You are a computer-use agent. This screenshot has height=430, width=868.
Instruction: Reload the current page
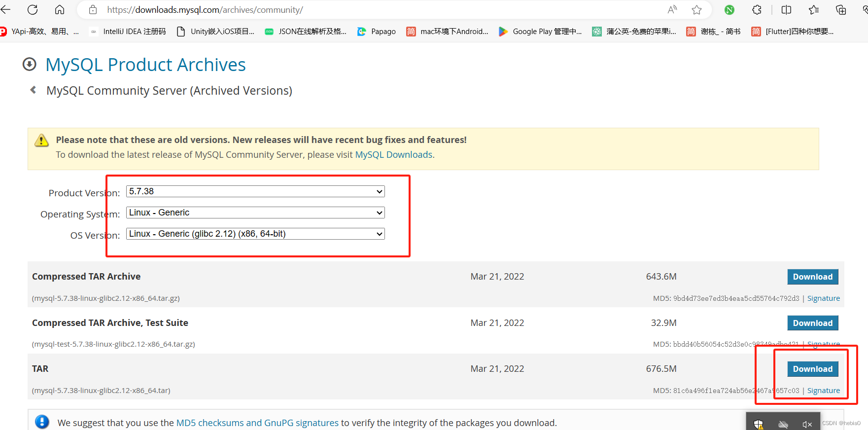point(33,9)
